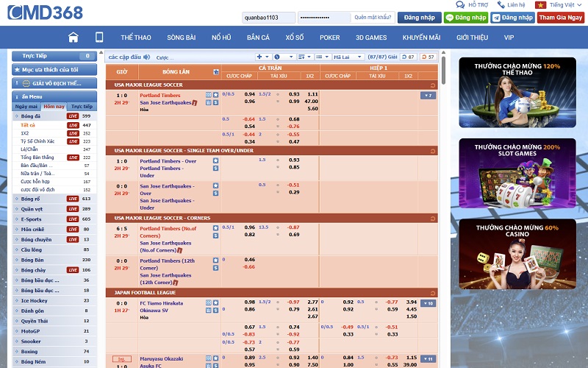Click the favorites star in Bóng Lăn header
The height and width of the screenshot is (368, 588).
coord(216,71)
